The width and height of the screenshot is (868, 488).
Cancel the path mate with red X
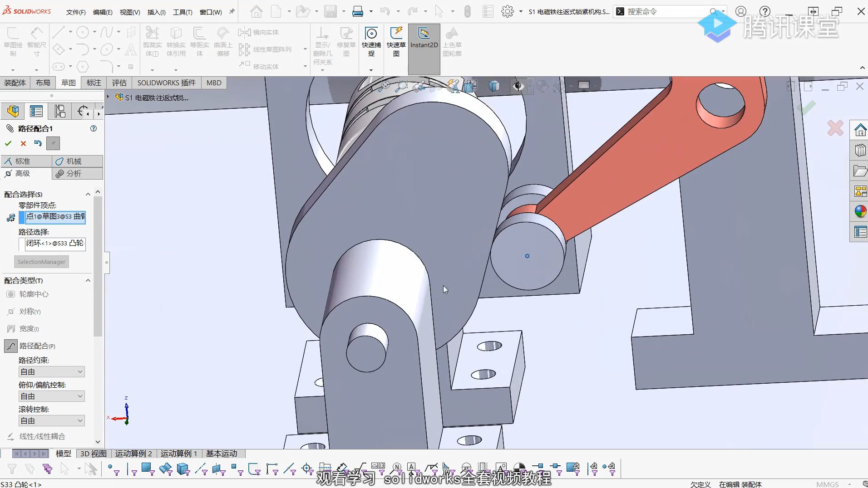click(23, 143)
